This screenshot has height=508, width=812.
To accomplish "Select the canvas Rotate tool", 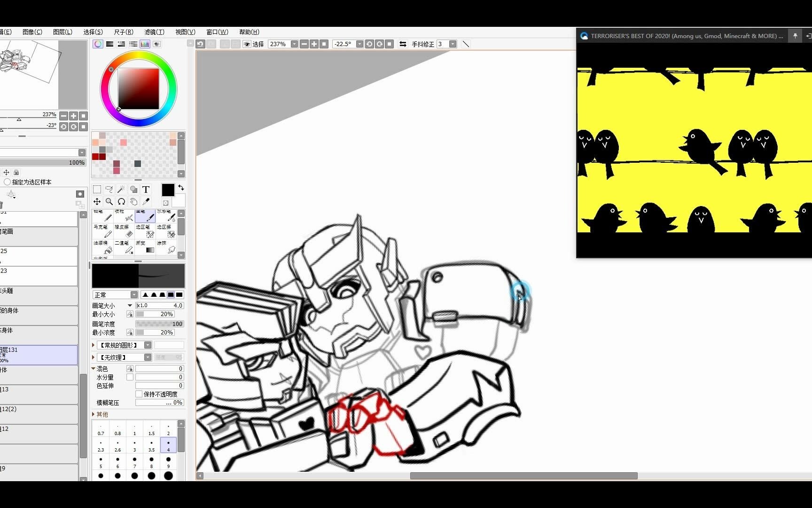I will pos(121,202).
